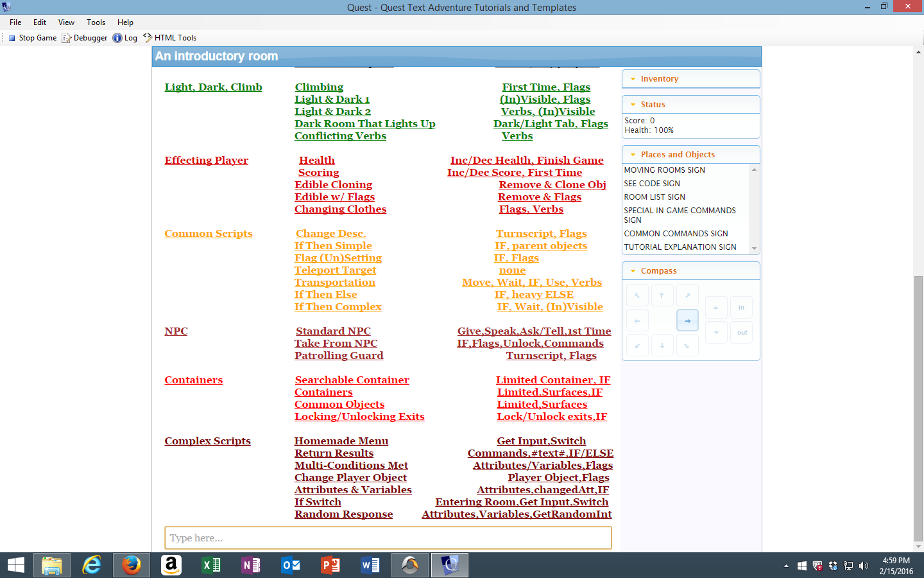The height and width of the screenshot is (578, 924).
Task: Open the Changing Clothes link
Action: tap(341, 209)
